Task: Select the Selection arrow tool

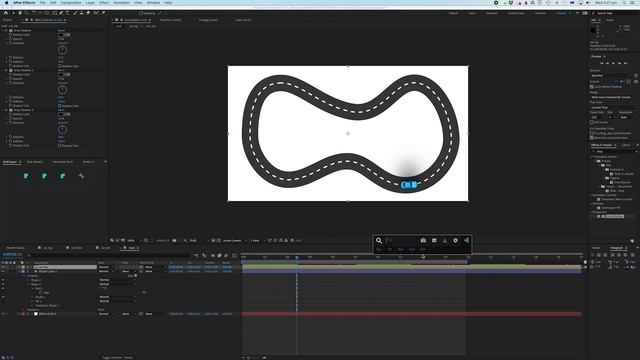Action: (13, 13)
